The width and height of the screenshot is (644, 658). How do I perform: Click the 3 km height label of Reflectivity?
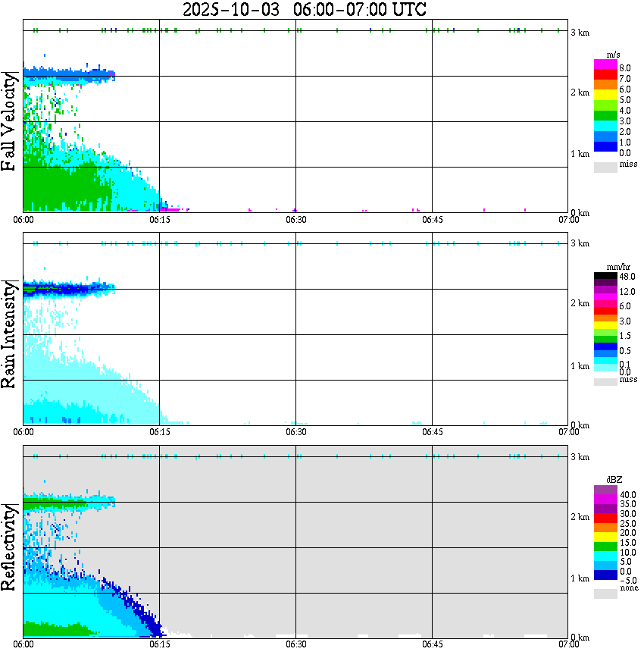pos(580,456)
